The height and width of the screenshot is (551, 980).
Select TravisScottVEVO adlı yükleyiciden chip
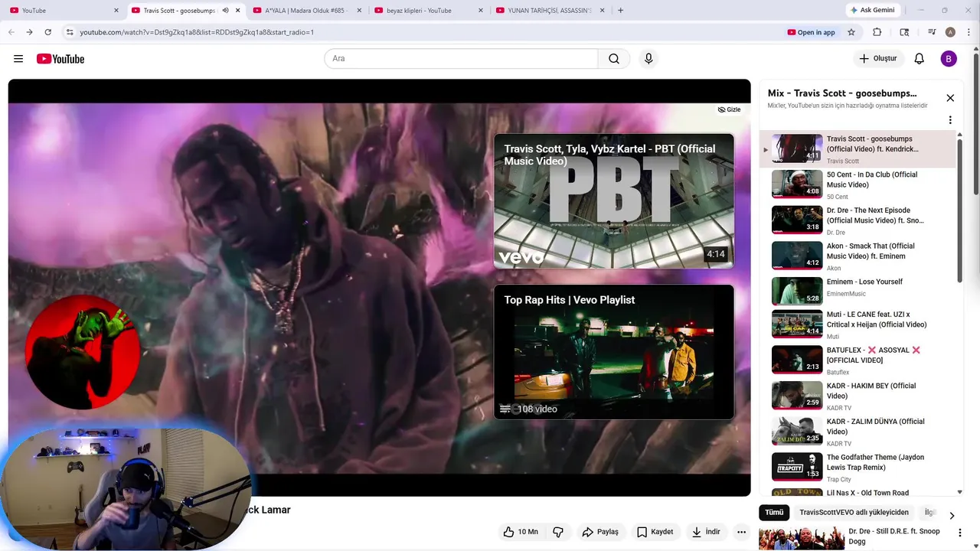854,512
